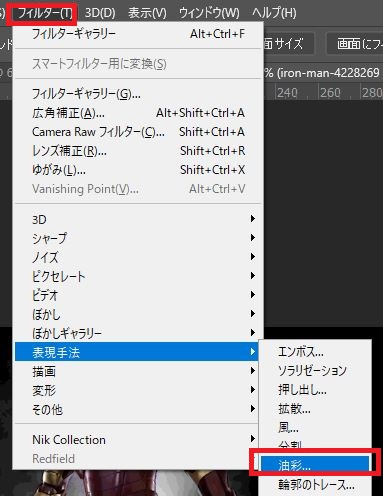The height and width of the screenshot is (496, 383).
Task: Open the ウィンドウ(W) menu
Action: pyautogui.click(x=209, y=13)
